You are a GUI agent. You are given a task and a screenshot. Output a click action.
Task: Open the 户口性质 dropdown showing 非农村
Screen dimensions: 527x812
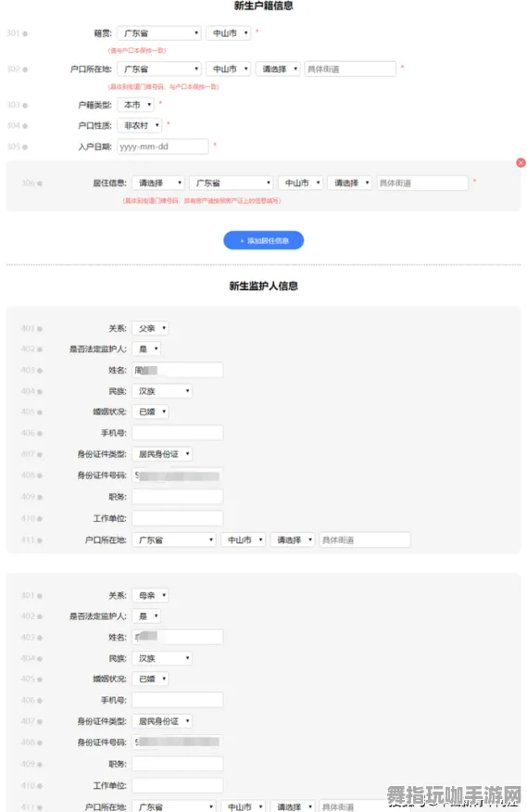coord(139,125)
